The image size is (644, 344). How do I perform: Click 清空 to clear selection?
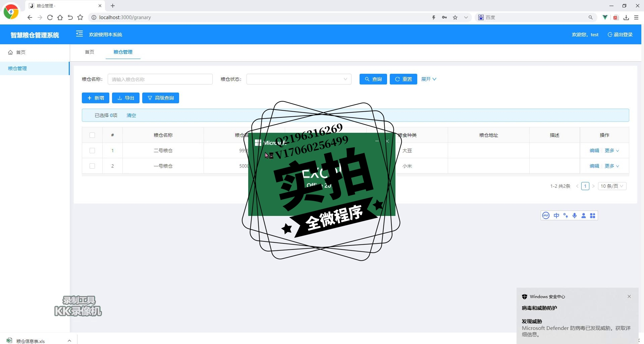click(131, 115)
